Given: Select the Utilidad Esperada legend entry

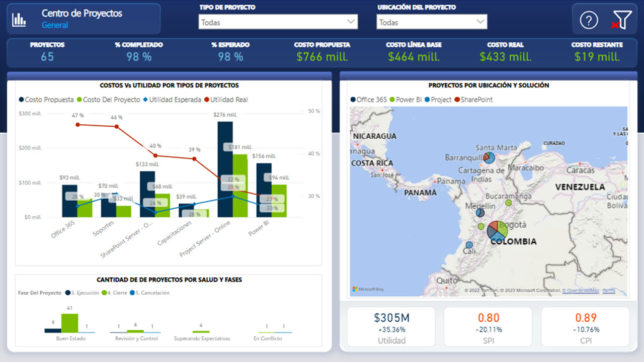Looking at the screenshot, I should pos(172,100).
